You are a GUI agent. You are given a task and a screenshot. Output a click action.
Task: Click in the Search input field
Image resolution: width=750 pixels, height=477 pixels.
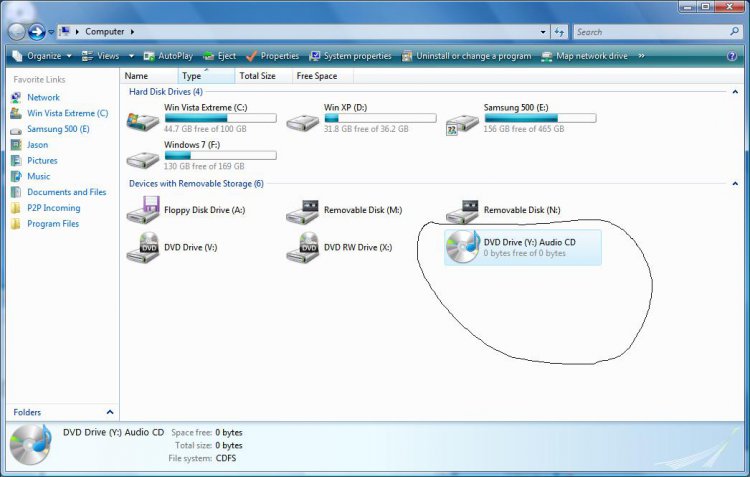point(651,32)
